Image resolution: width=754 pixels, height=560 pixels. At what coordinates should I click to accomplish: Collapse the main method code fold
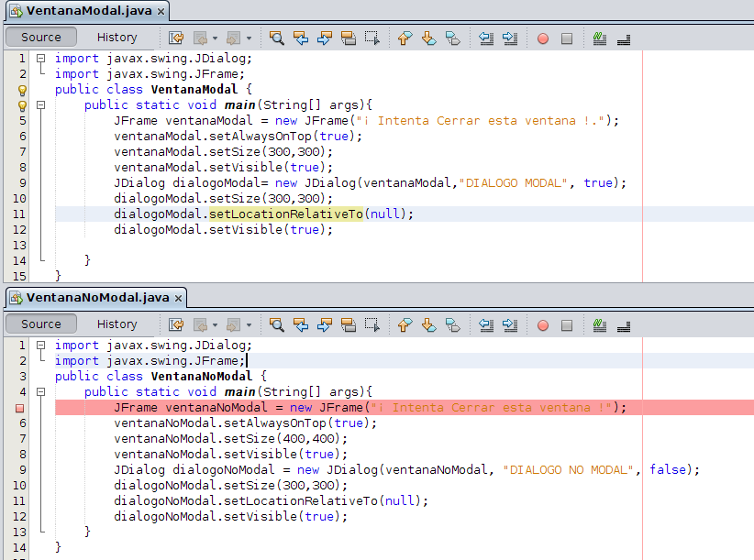click(x=40, y=104)
